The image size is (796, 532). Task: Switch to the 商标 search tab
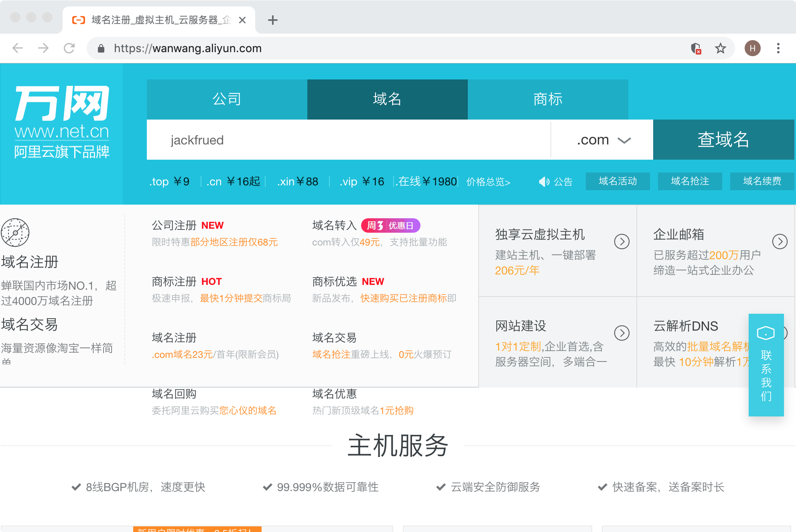point(548,99)
